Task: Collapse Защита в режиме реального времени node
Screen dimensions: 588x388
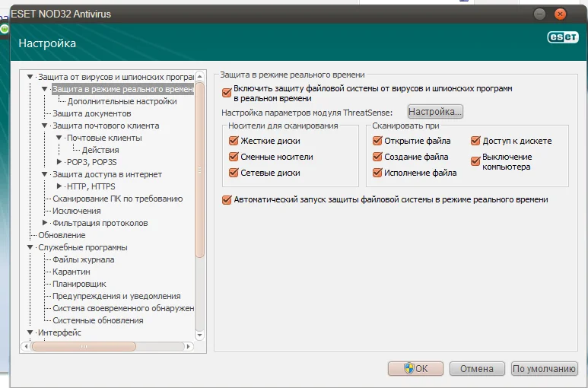Action: coord(44,89)
